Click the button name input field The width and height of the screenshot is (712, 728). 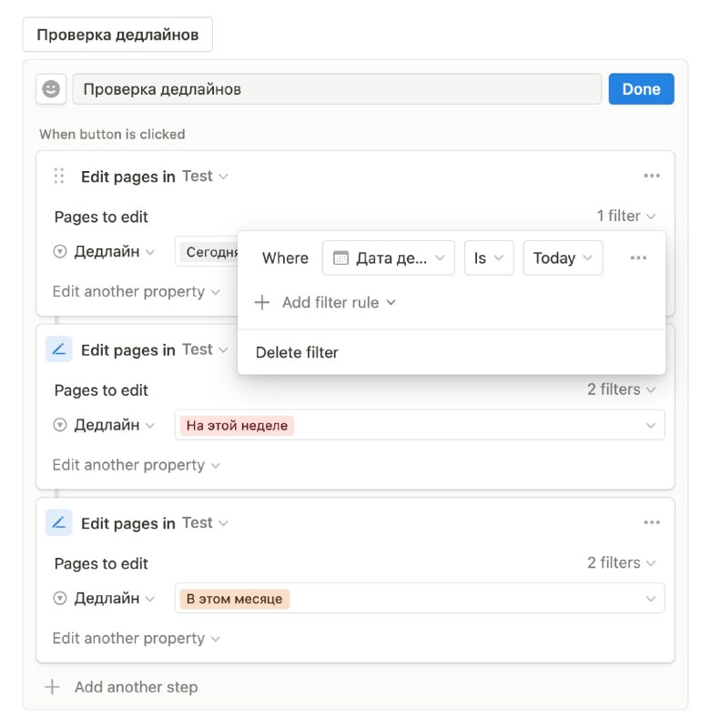[337, 88]
